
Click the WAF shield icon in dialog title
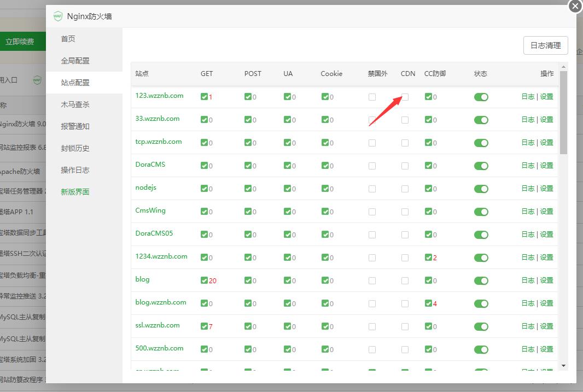57,16
